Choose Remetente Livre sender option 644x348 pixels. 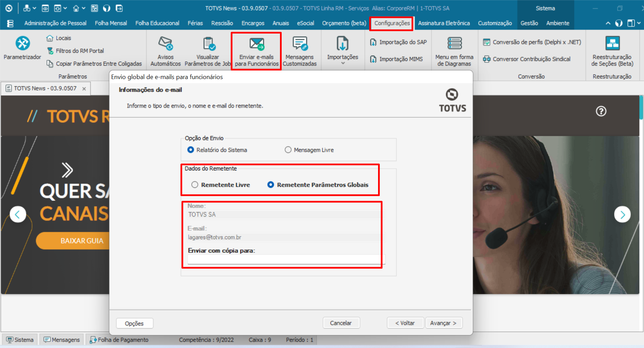tap(220, 185)
